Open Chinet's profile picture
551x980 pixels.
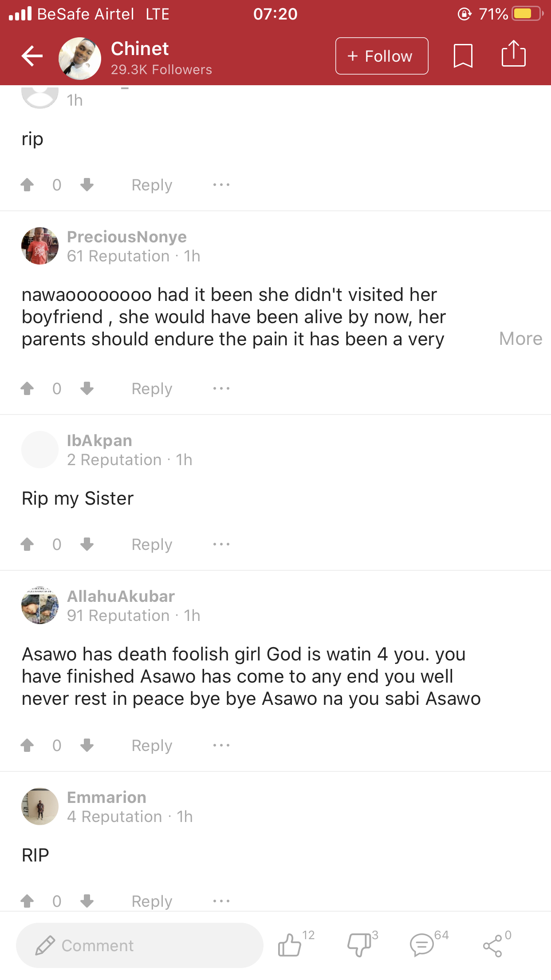coord(80,58)
